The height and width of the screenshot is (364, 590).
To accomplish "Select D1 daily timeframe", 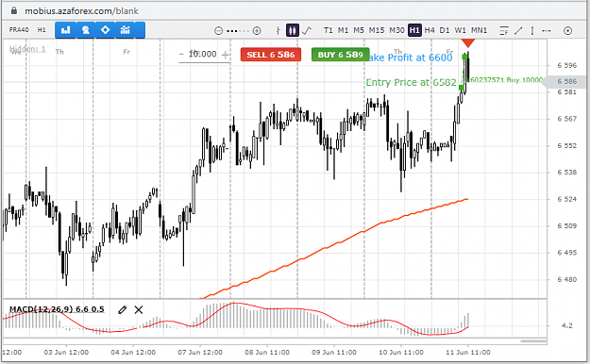I will pyautogui.click(x=445, y=30).
